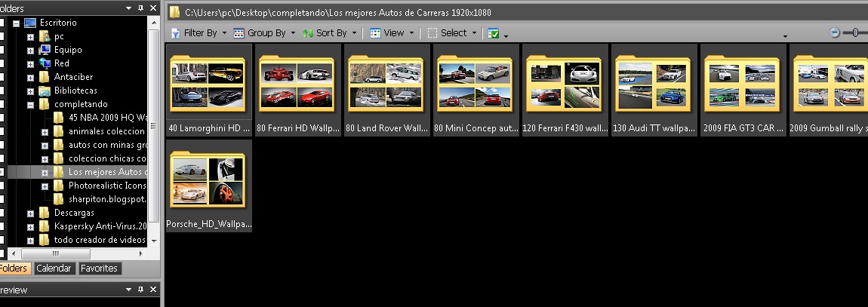Image resolution: width=868 pixels, height=307 pixels.
Task: Click the Equipo computer icon
Action: tap(45, 50)
